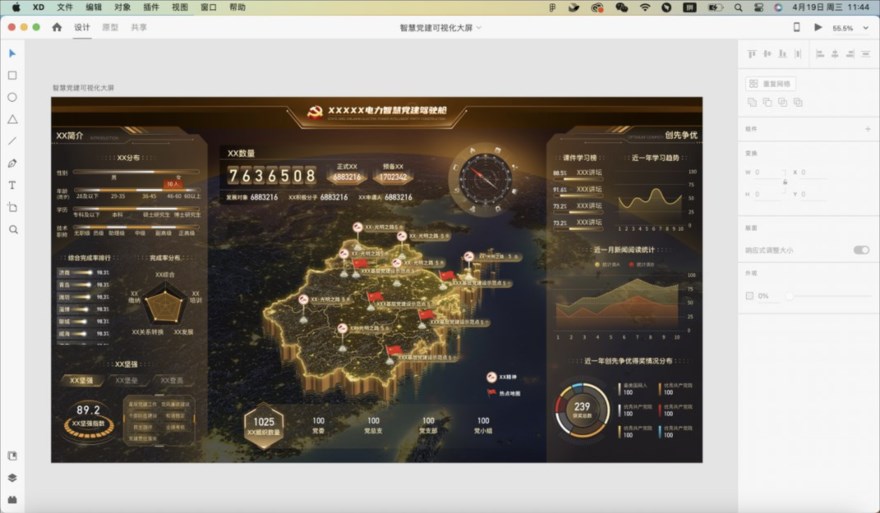Add a component with plus icon

[868, 129]
